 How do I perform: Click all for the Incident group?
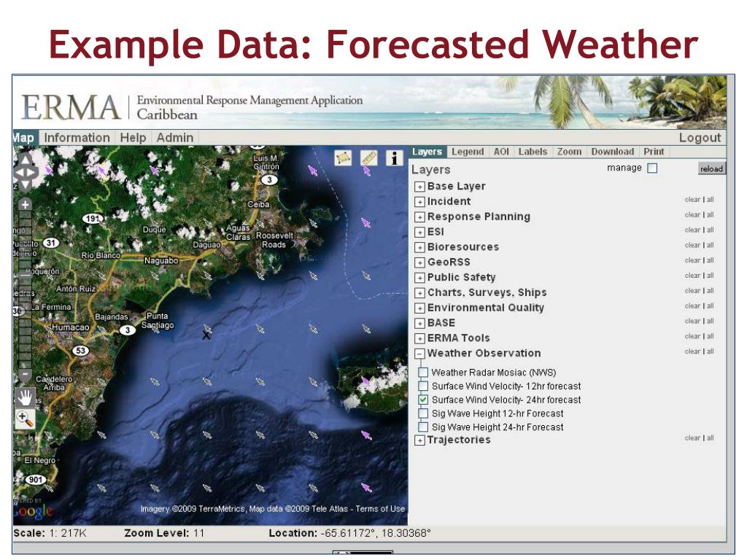pos(710,200)
